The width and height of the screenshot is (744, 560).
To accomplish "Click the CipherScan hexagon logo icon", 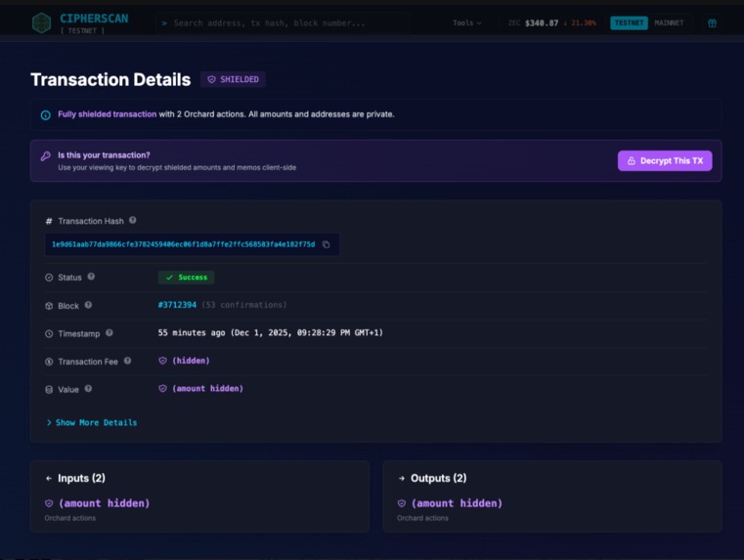I will 41,22.
